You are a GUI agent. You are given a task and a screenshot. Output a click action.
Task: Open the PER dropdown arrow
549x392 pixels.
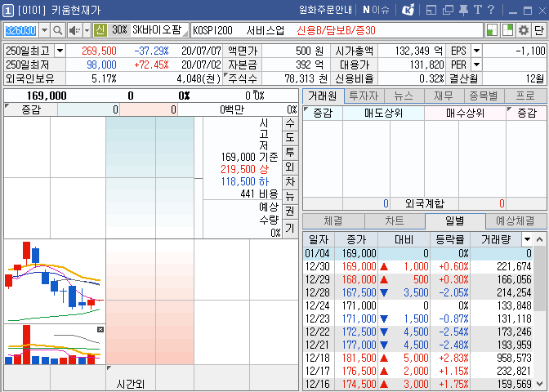[x=476, y=65]
